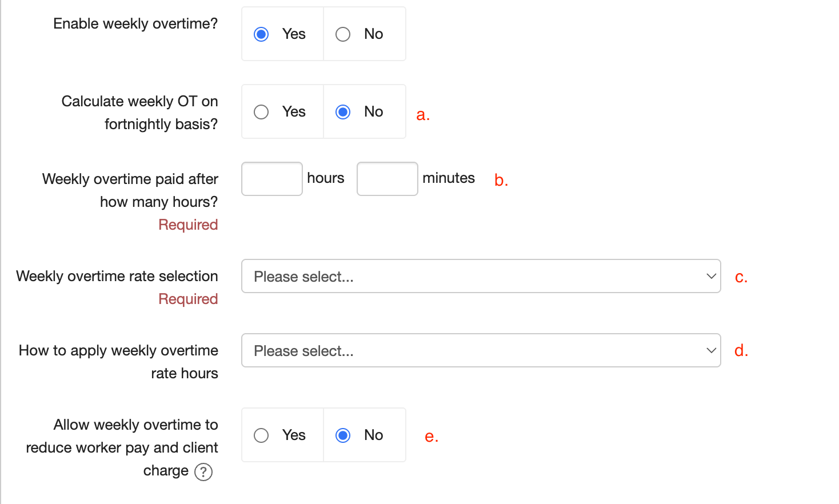839x504 pixels.
Task: Click "How to apply weekly overtime" label
Action: coord(118,351)
